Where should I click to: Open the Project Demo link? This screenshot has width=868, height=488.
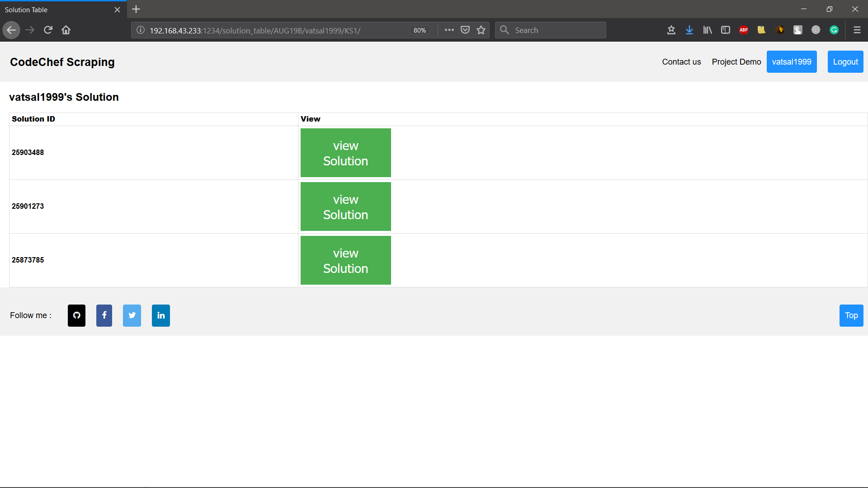click(x=736, y=62)
